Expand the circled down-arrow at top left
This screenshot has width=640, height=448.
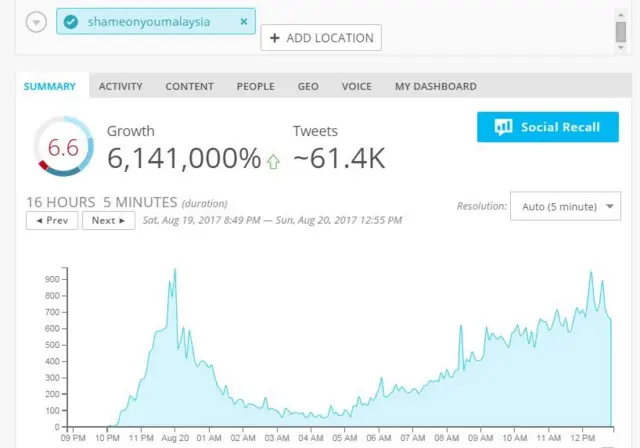tap(35, 22)
